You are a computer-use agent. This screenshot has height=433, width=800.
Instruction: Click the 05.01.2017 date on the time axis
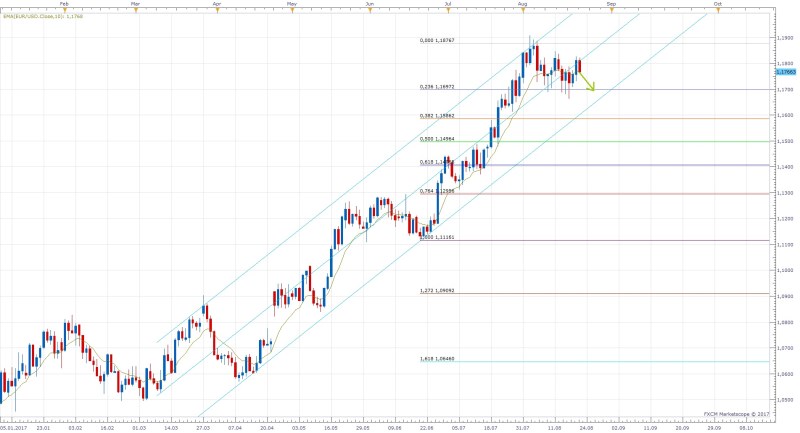click(12, 427)
